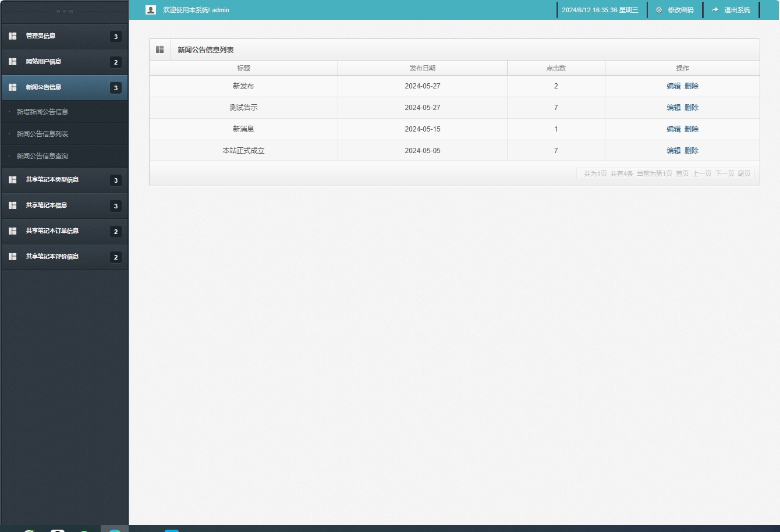
Task: Collapse the 新闻公告信息 sidebar section
Action: click(64, 87)
